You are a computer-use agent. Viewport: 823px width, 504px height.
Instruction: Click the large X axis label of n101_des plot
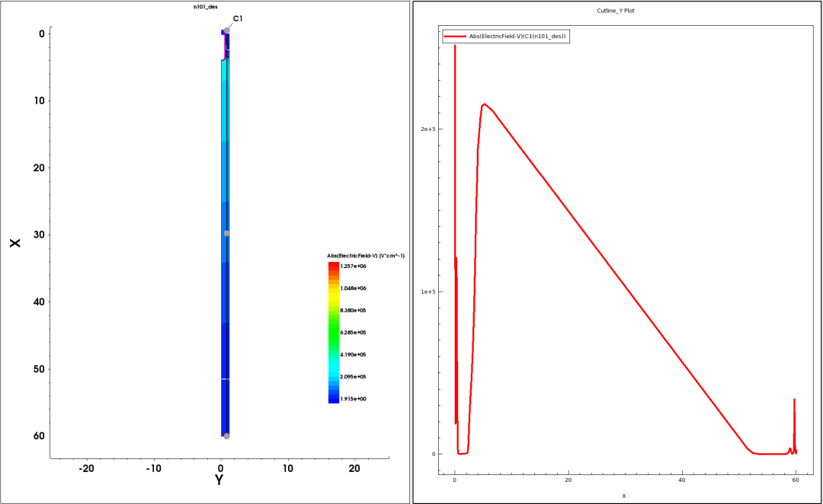tap(15, 242)
